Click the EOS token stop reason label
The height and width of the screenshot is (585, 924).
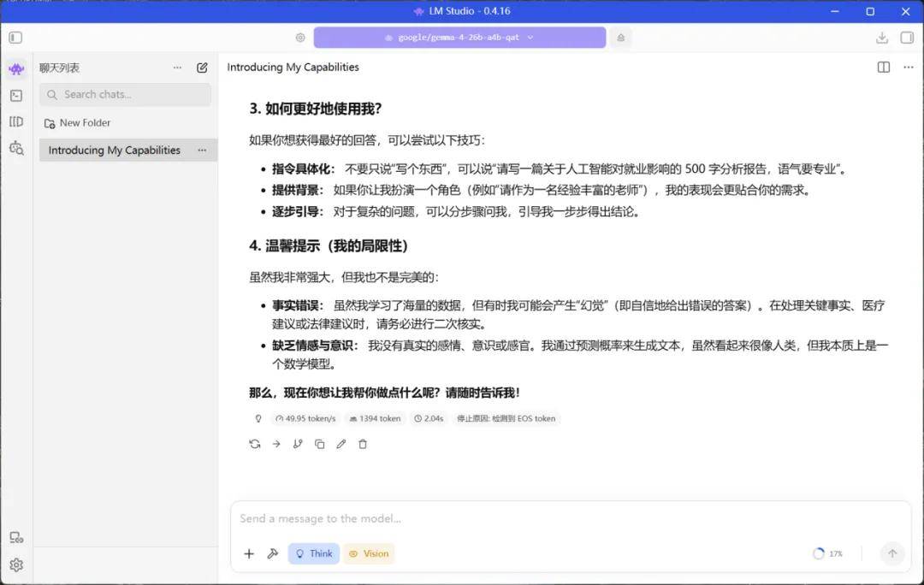point(506,418)
